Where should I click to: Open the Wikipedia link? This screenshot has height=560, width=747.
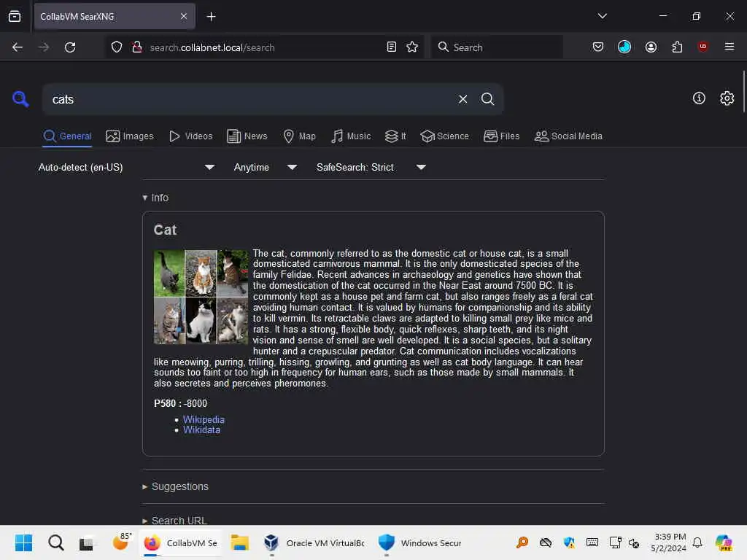pos(204,419)
